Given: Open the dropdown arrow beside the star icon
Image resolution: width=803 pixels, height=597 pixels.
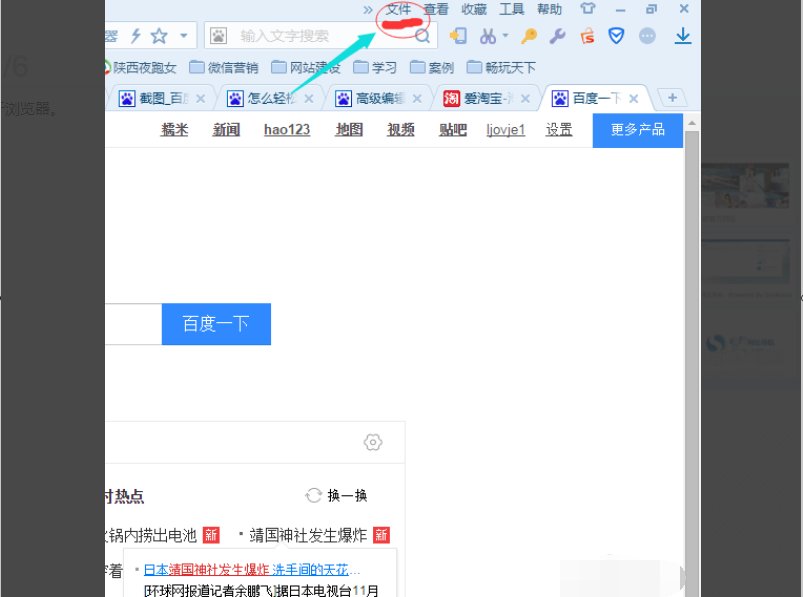Looking at the screenshot, I should click(x=182, y=35).
